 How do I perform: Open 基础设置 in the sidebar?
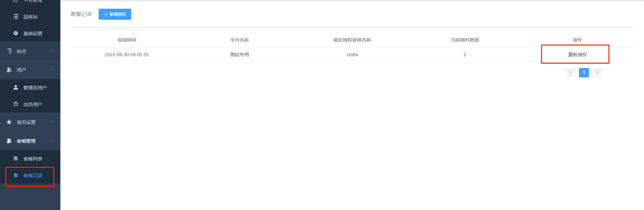[30, 33]
